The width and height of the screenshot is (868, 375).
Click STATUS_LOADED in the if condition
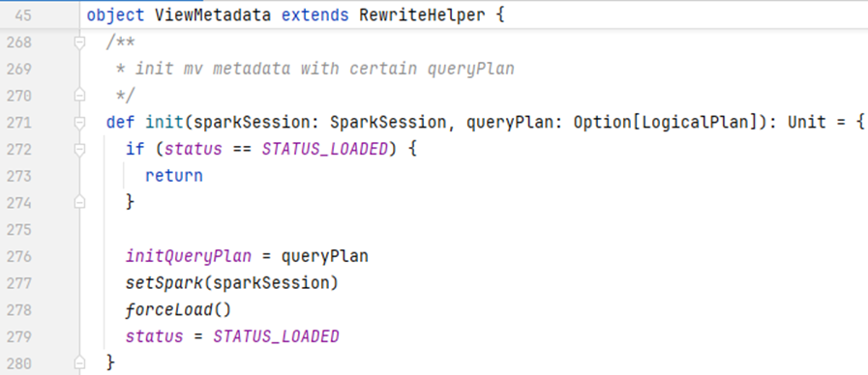point(324,150)
